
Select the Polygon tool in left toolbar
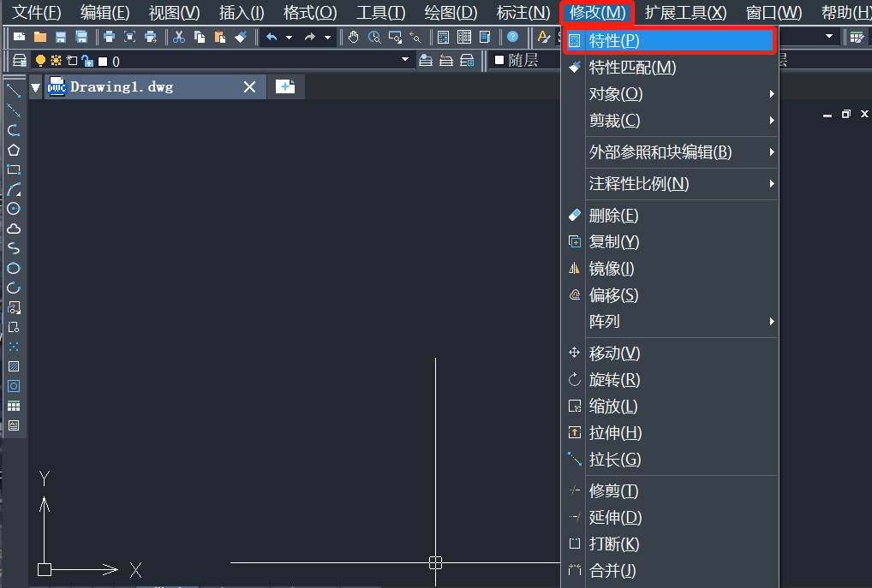pyautogui.click(x=13, y=150)
